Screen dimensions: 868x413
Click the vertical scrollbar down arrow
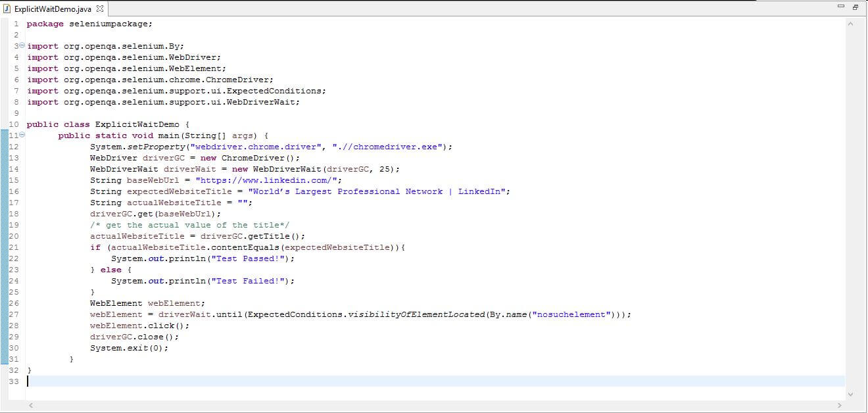(x=850, y=394)
